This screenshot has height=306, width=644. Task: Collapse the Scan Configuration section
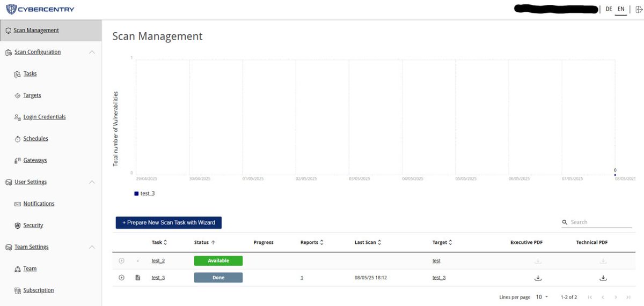coord(92,52)
